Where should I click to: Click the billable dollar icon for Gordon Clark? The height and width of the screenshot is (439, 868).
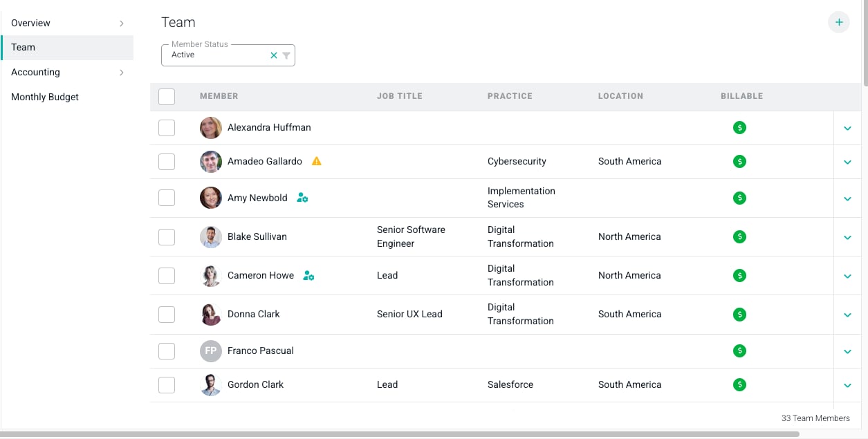(739, 384)
